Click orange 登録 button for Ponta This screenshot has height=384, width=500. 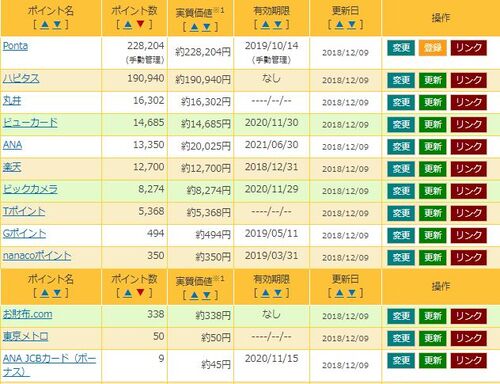pyautogui.click(x=432, y=48)
